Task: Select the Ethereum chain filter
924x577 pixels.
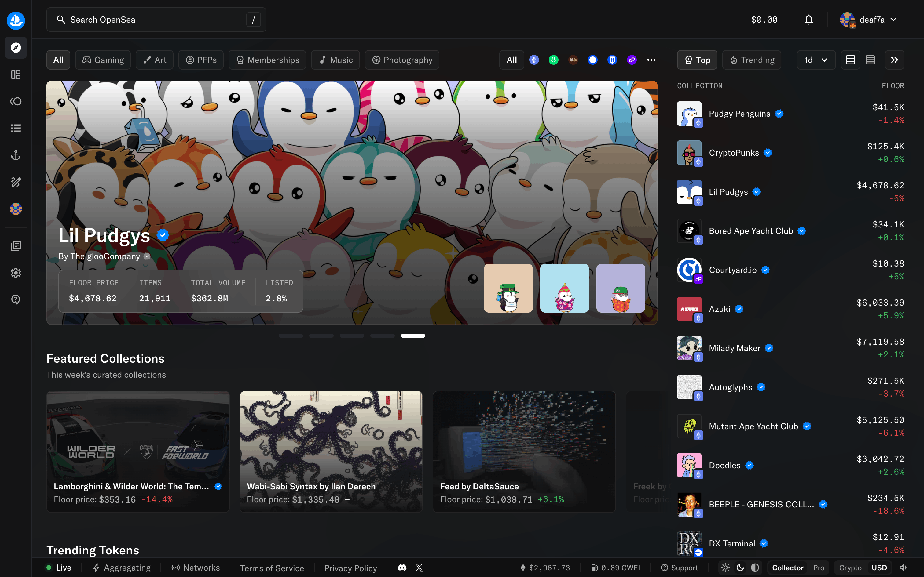Action: click(x=534, y=60)
